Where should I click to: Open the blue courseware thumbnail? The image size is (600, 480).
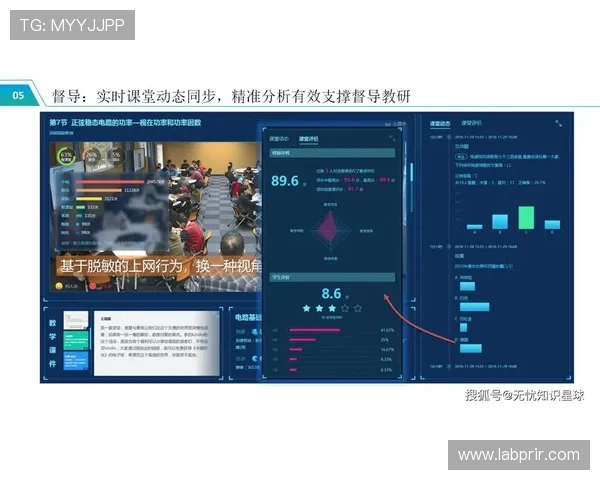[x=76, y=361]
